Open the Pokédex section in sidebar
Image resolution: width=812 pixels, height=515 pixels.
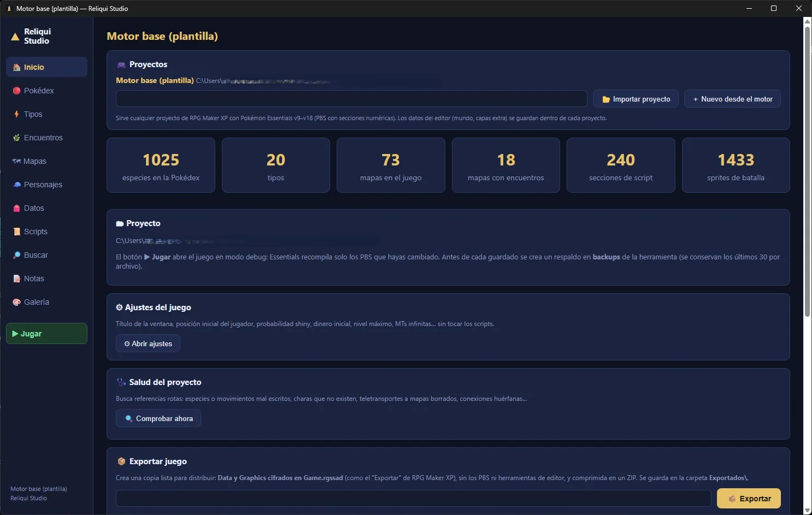click(x=46, y=91)
